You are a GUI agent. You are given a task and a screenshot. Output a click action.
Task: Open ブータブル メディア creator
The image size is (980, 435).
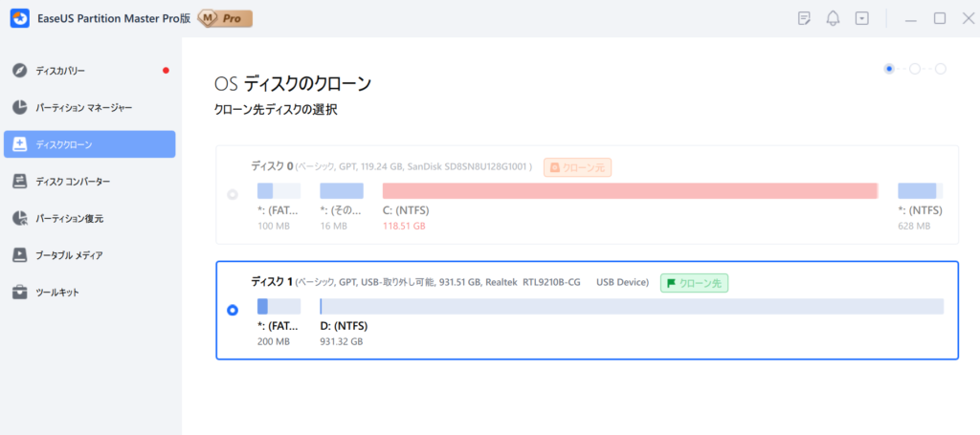click(69, 255)
